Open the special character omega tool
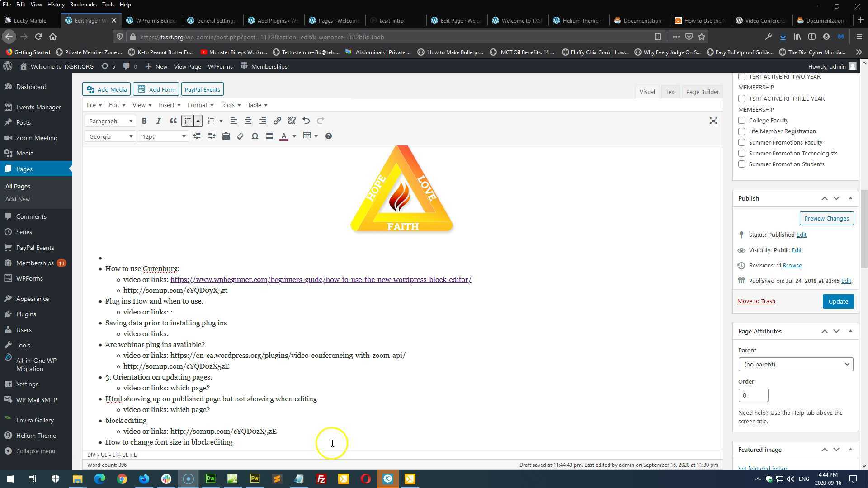Viewport: 868px width, 488px height. click(255, 136)
